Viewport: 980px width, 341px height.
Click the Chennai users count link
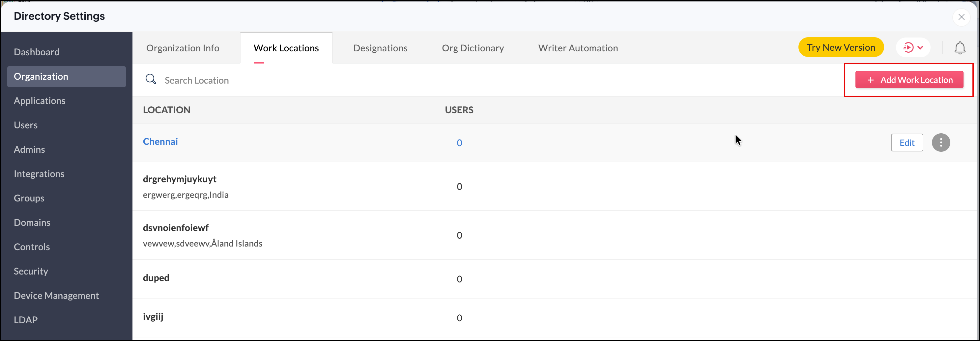tap(459, 143)
